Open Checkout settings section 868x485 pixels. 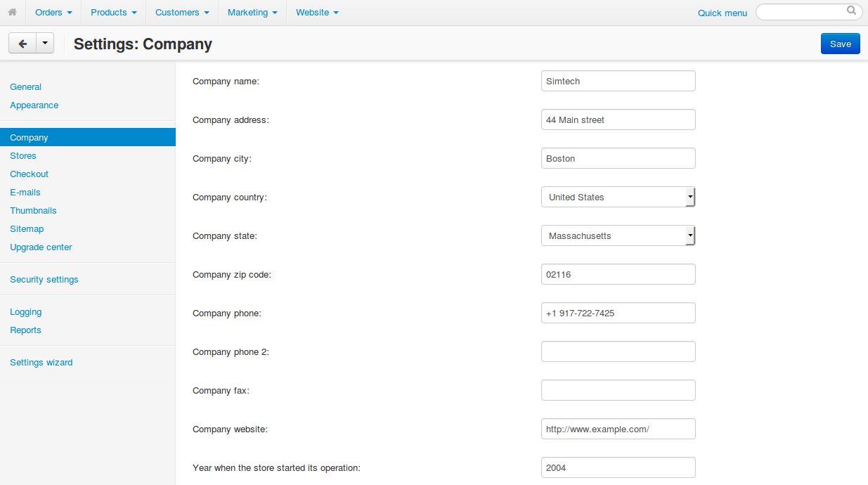[30, 174]
